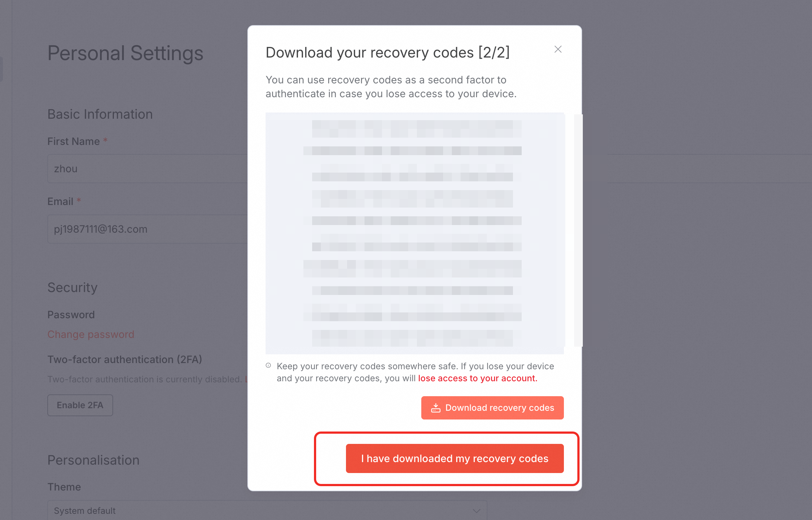
Task: Click the 'Download your recovery codes [2/2]' title
Action: tap(387, 52)
